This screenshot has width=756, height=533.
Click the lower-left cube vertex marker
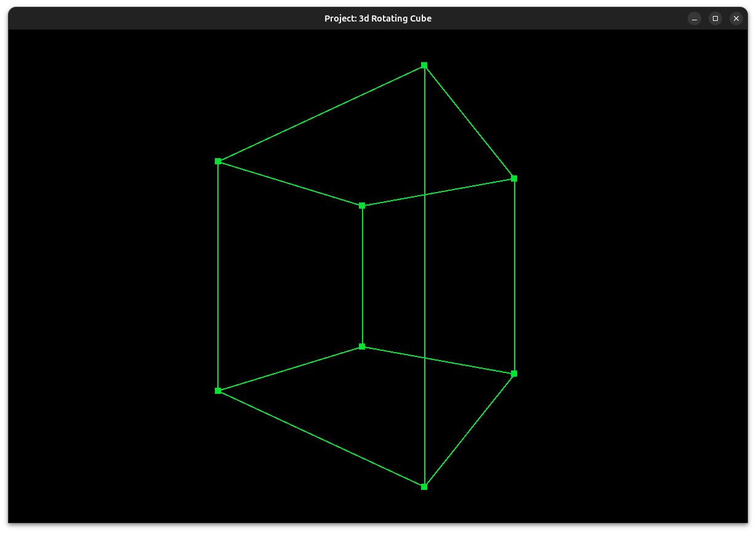[x=219, y=390]
